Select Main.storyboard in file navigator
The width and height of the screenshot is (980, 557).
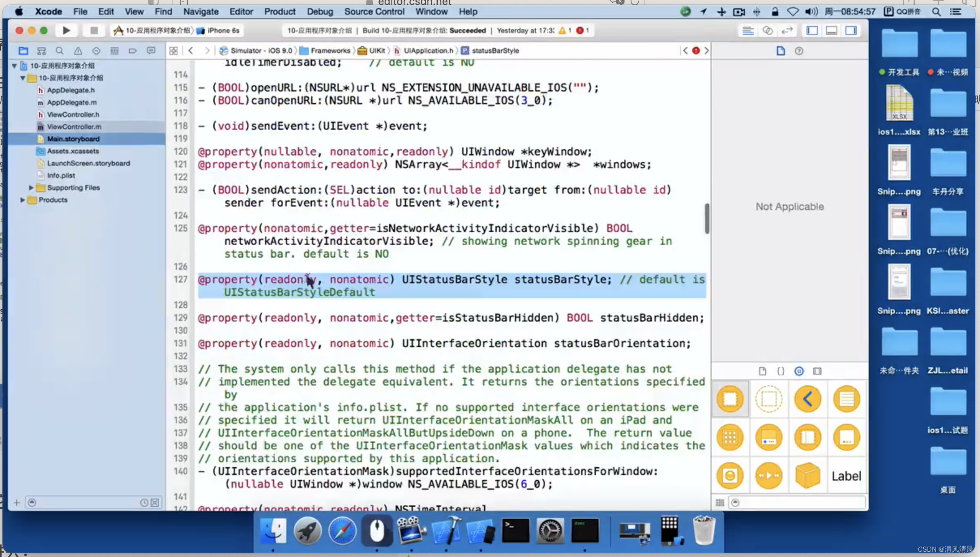tap(73, 138)
